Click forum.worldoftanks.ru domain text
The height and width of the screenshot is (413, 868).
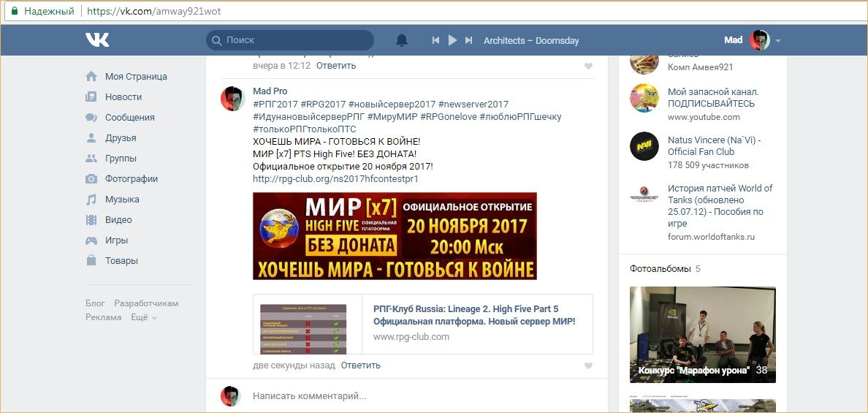[x=712, y=237]
